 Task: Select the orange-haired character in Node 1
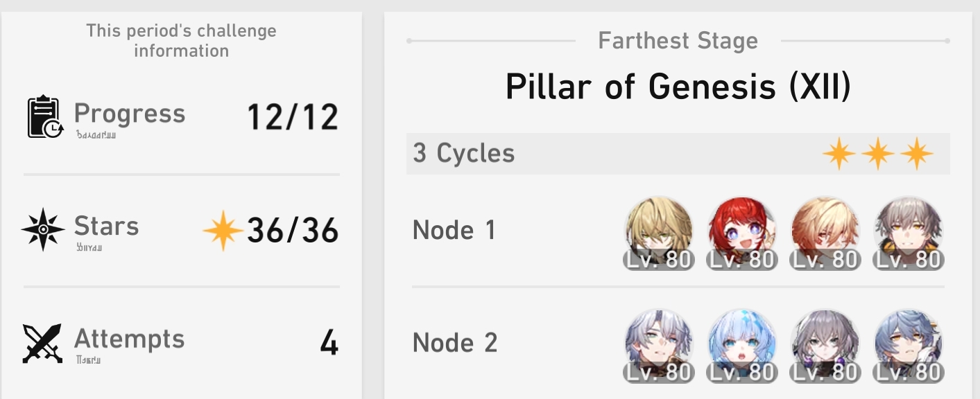[825, 232]
